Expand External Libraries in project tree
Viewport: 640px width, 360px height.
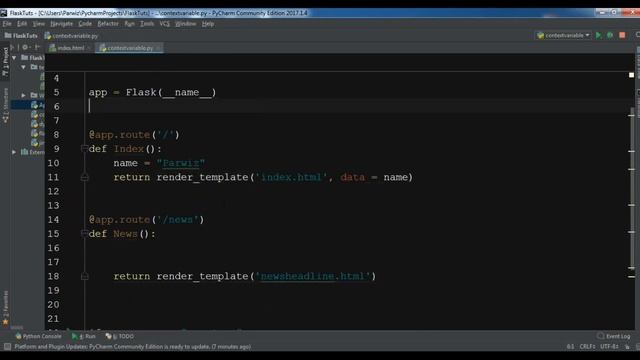[14, 152]
